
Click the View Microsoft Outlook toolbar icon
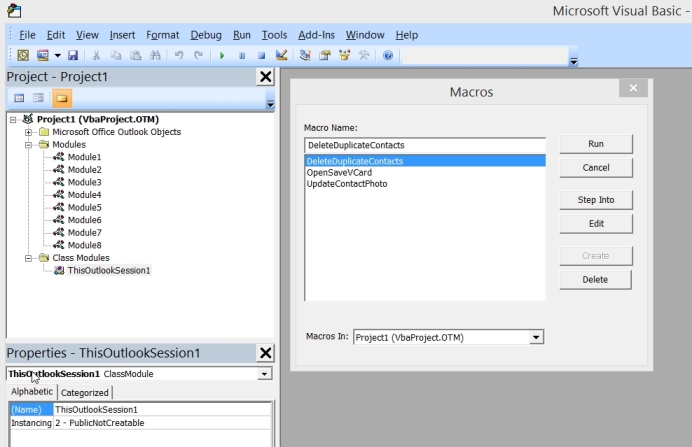[23, 55]
